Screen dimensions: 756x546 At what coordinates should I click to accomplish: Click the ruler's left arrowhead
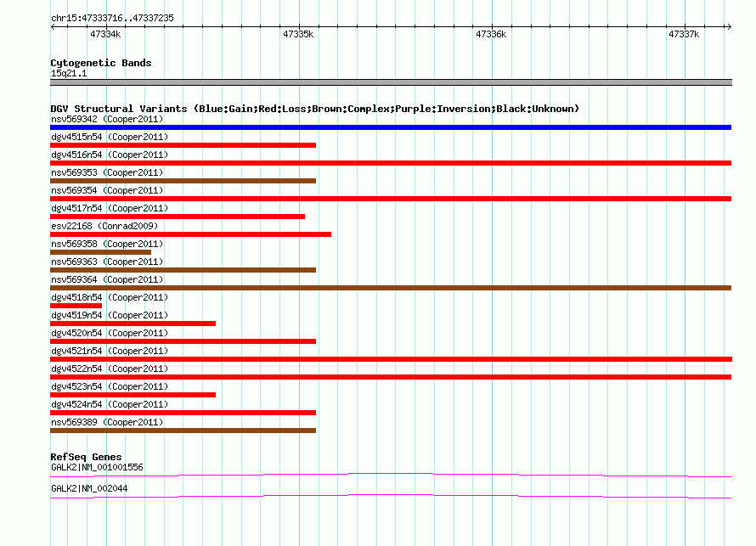(x=53, y=26)
